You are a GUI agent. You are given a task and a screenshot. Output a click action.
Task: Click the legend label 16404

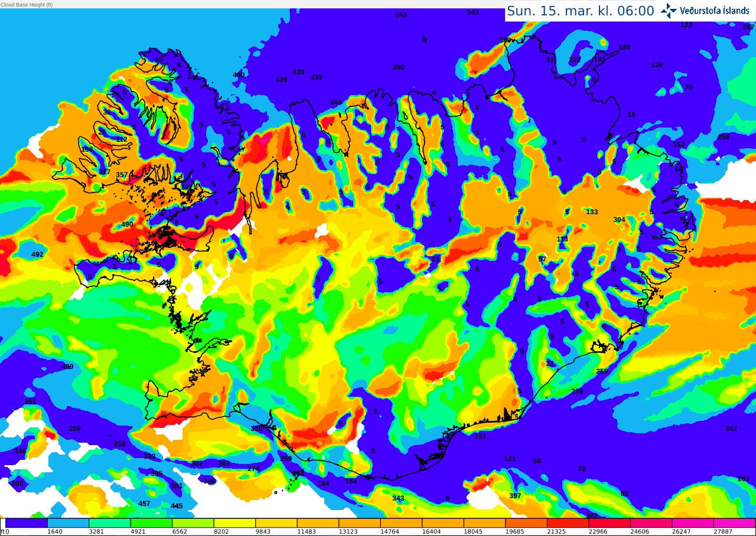click(432, 532)
